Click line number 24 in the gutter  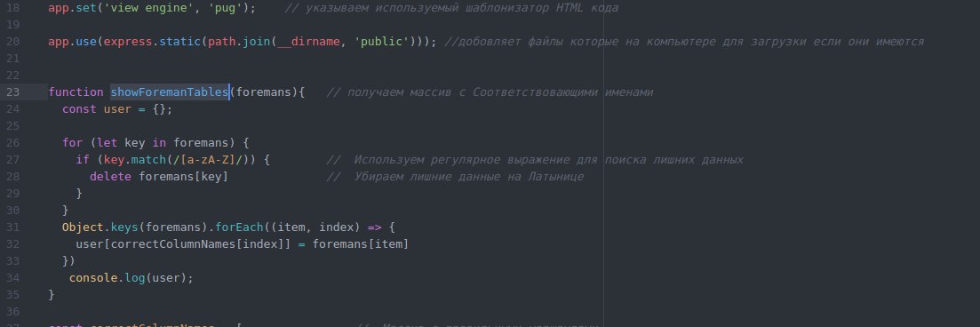[13, 108]
